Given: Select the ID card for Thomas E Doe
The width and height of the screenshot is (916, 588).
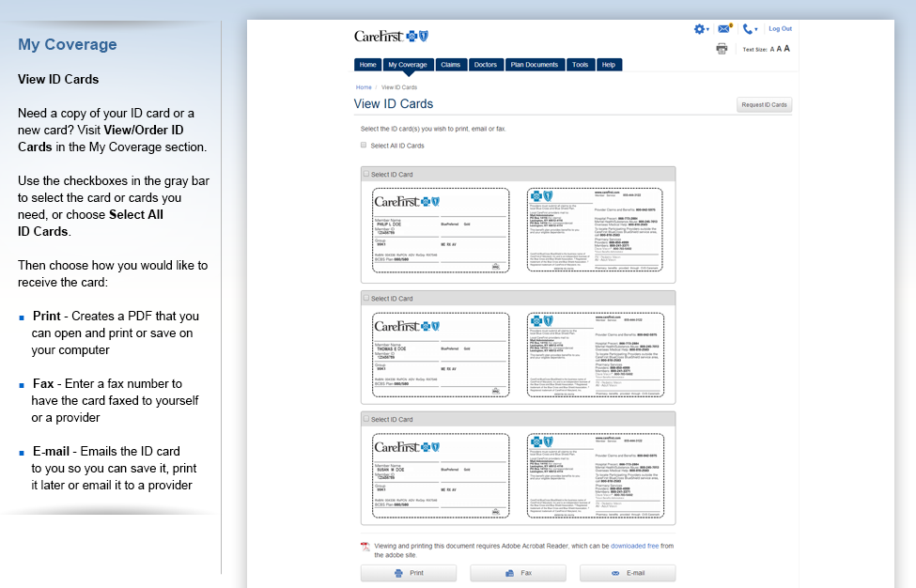Looking at the screenshot, I should (366, 298).
